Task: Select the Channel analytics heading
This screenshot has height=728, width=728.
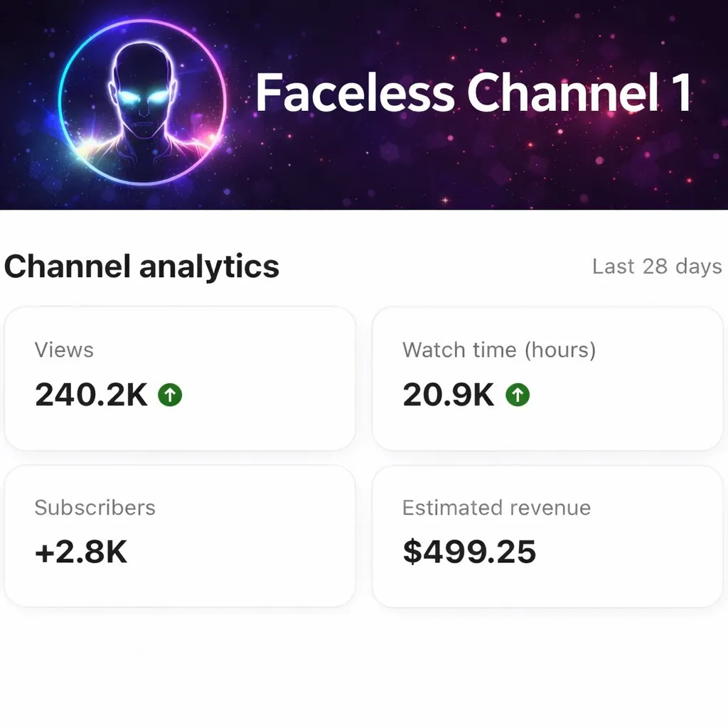Action: [142, 267]
